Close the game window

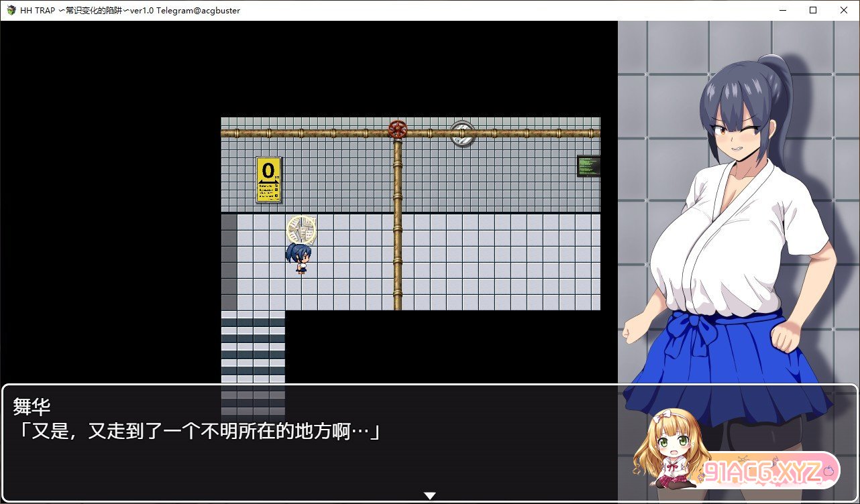pyautogui.click(x=844, y=10)
